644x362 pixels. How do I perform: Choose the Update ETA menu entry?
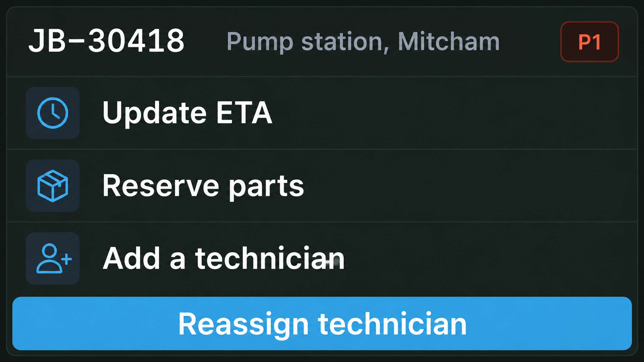(x=322, y=113)
